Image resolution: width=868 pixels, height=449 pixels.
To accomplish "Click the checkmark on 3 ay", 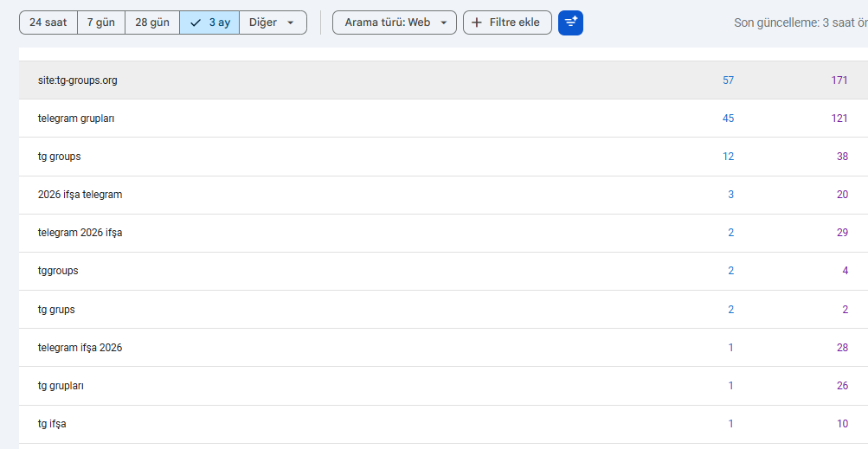I will coord(195,22).
